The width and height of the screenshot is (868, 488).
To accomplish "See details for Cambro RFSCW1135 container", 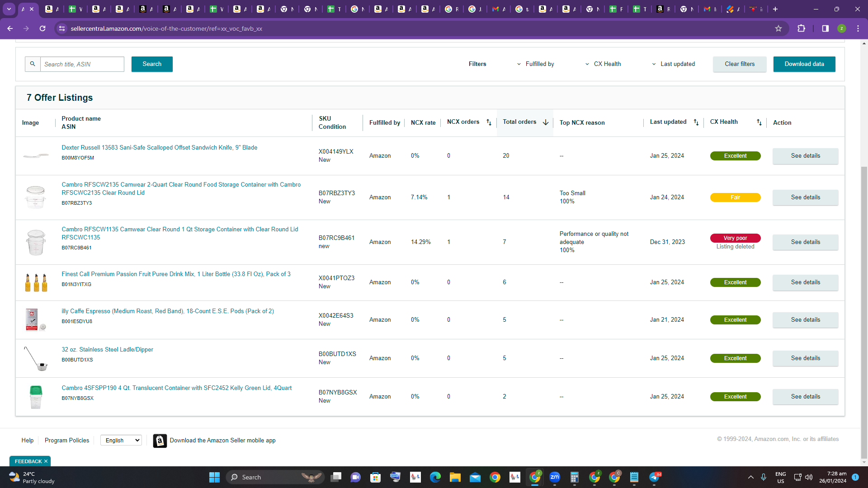I will pos(806,242).
